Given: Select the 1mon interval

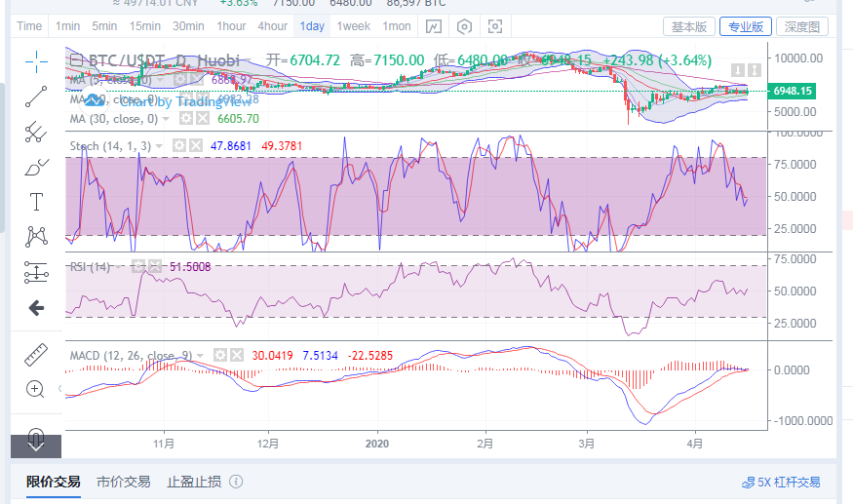Looking at the screenshot, I should (397, 26).
